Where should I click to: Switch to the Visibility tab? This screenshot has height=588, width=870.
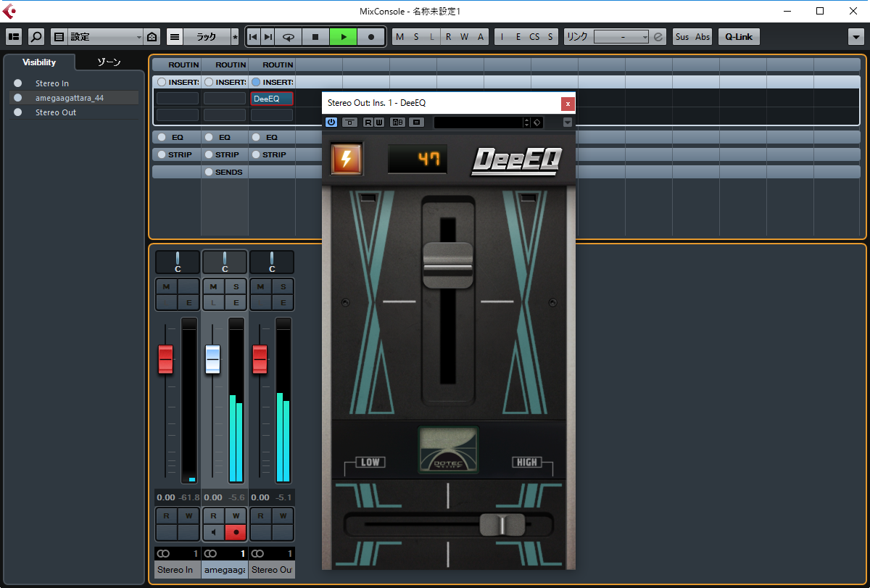[x=39, y=62]
